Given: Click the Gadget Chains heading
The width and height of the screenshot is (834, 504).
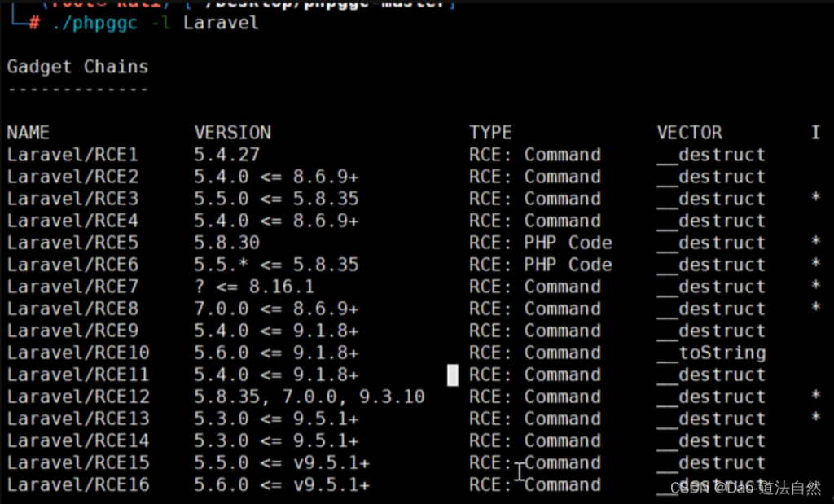Looking at the screenshot, I should 77,67.
